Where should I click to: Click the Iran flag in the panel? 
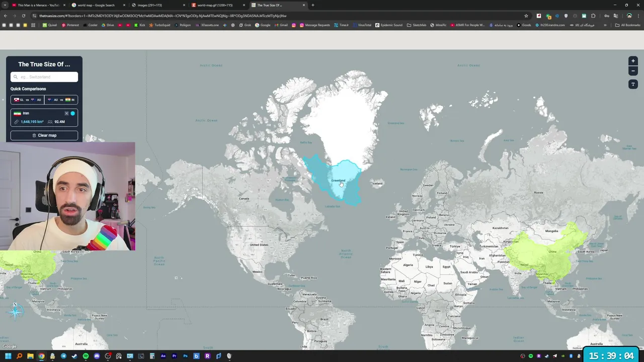pyautogui.click(x=17, y=113)
